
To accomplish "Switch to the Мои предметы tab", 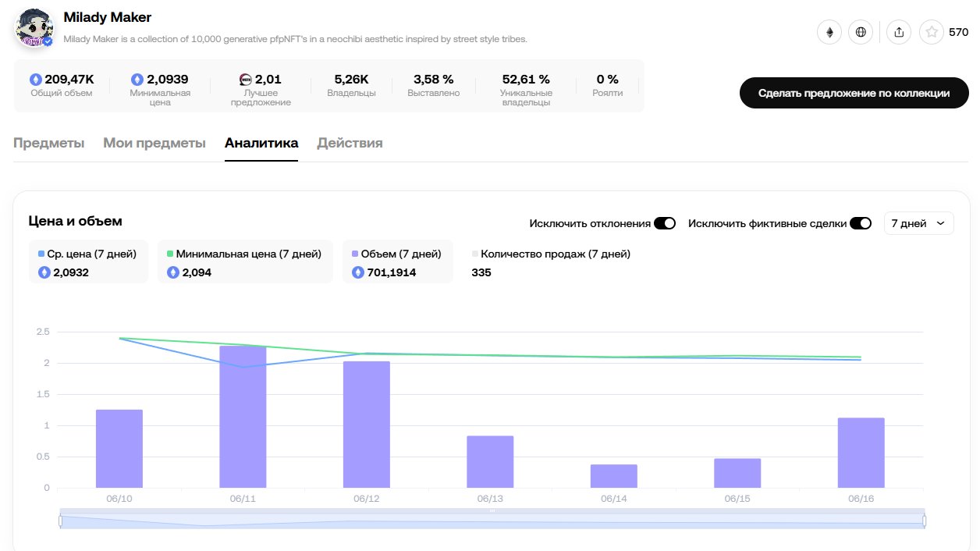I will pos(154,143).
